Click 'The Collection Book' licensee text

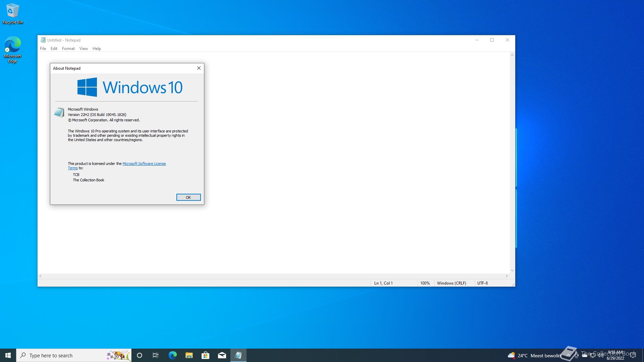click(x=89, y=180)
